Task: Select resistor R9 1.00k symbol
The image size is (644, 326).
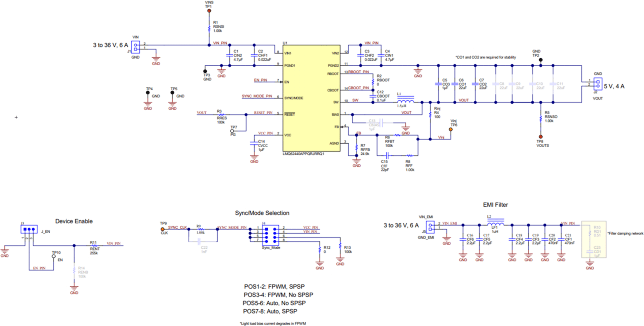Action: [201, 229]
